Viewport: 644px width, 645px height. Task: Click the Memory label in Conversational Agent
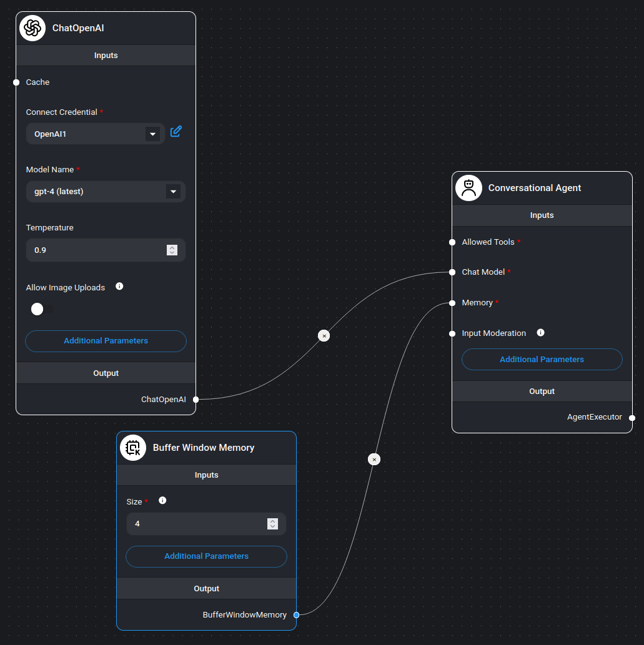477,303
